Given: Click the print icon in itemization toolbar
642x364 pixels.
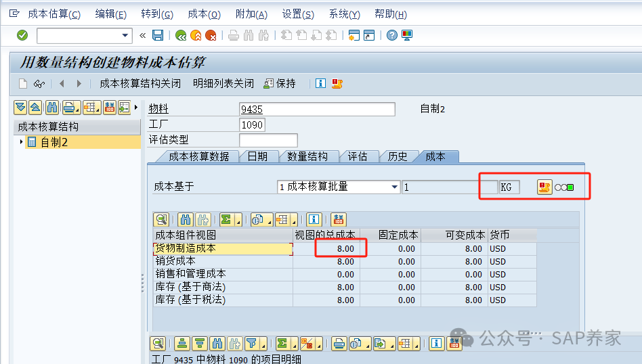Looking at the screenshot, I should point(339,344).
